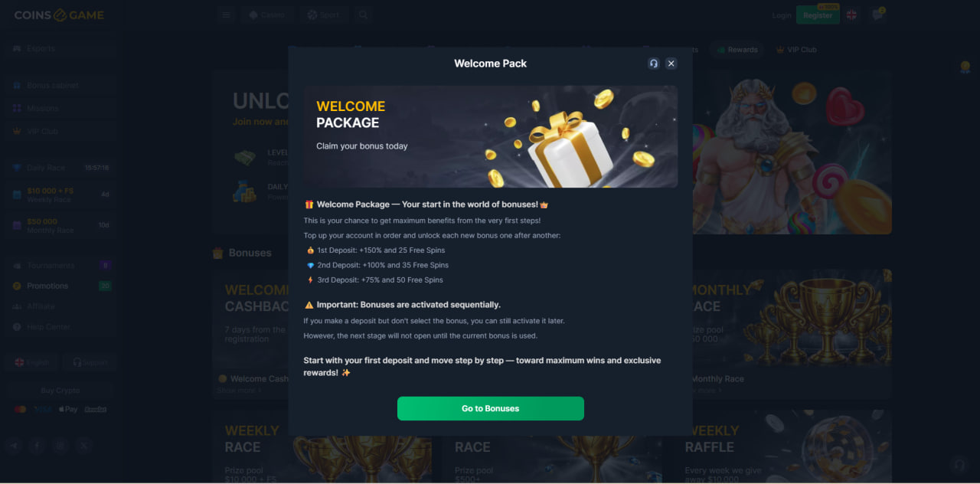This screenshot has width=980, height=484.
Task: Open the Rewards tab in category bar
Action: [x=737, y=50]
